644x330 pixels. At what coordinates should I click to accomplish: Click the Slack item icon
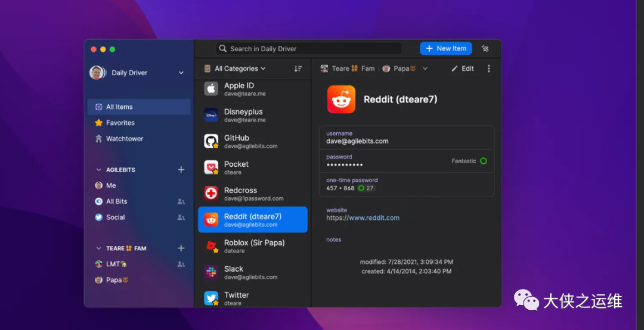211,272
